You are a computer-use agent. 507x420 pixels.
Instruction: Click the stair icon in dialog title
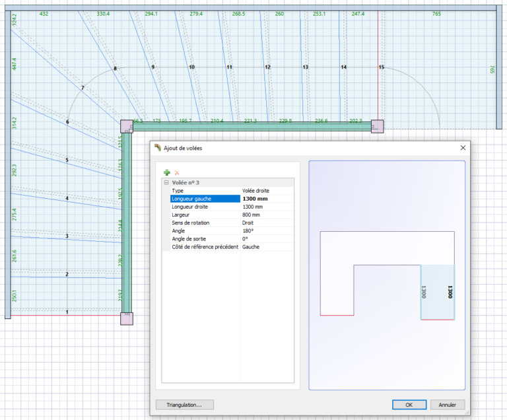pyautogui.click(x=158, y=148)
